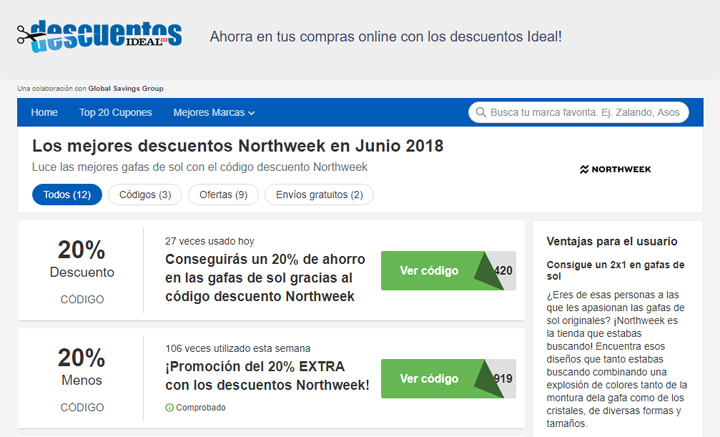Focus the brand search field
720x437 pixels.
click(x=579, y=112)
